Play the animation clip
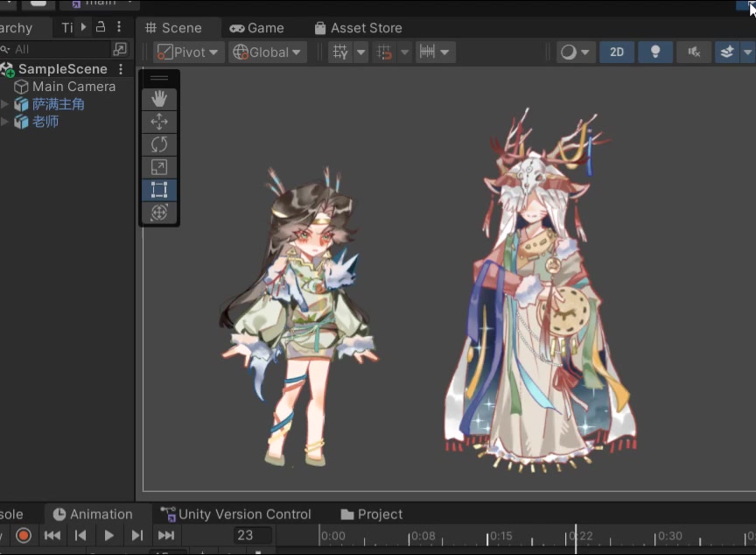 pos(109,535)
